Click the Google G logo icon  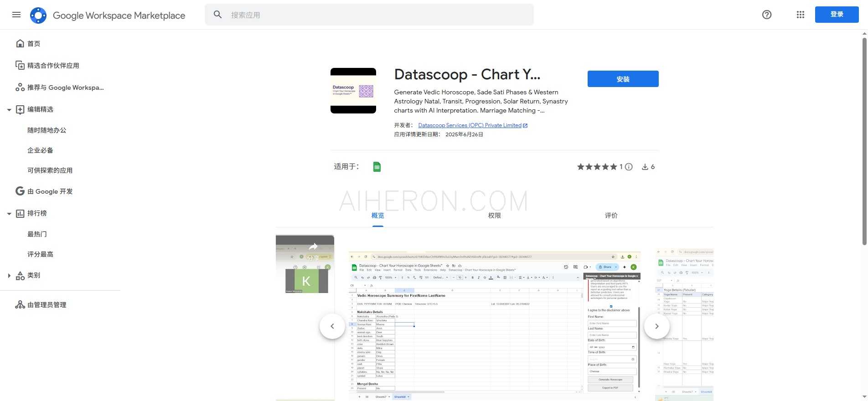[20, 191]
